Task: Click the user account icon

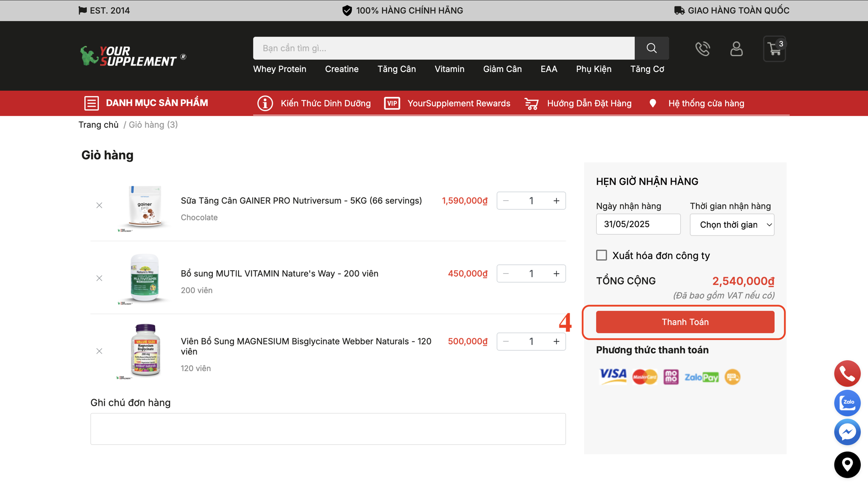Action: click(x=736, y=49)
